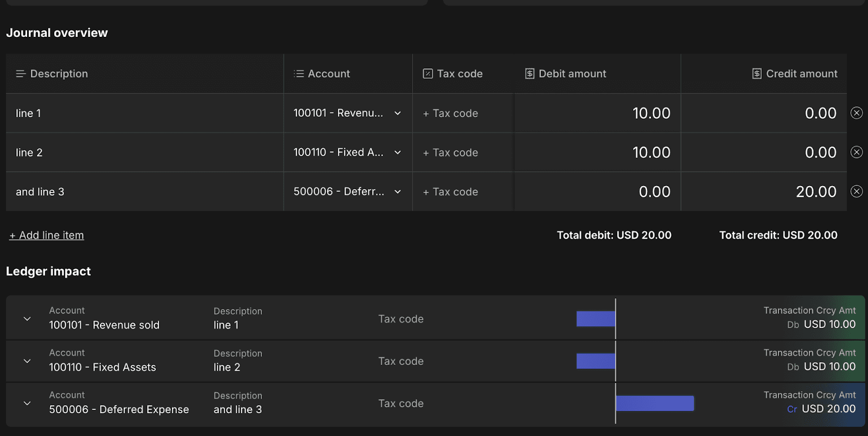
Task: Click the Description column header icon
Action: coord(21,74)
